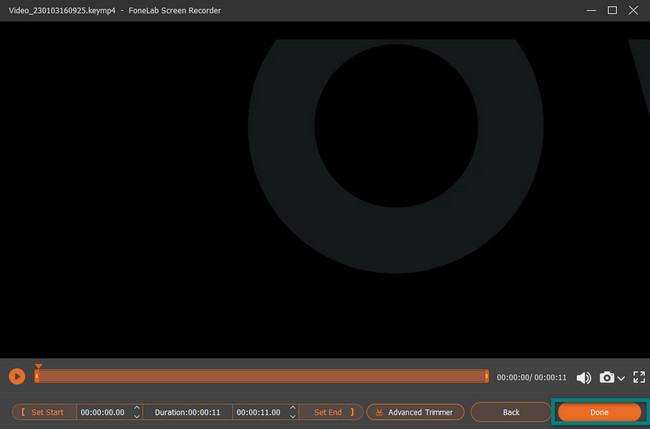The height and width of the screenshot is (429, 650).
Task: Click the start time field 00:00:00.00
Action: tap(102, 412)
